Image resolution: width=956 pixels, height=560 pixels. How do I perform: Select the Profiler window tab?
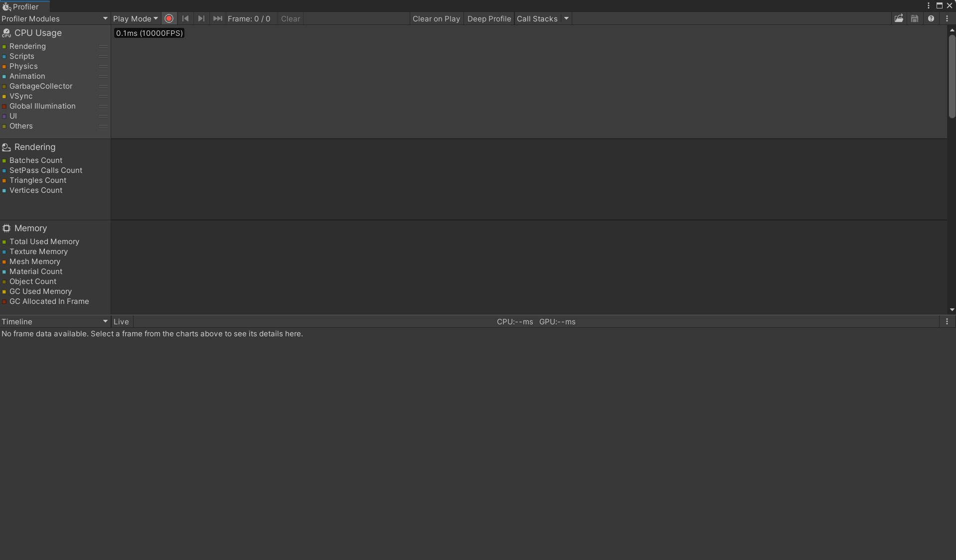[25, 6]
